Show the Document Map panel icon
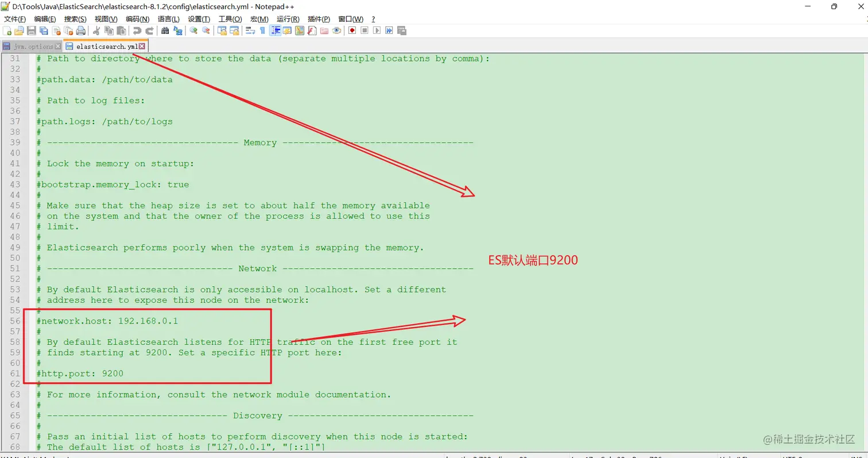The width and height of the screenshot is (868, 458). pos(300,30)
